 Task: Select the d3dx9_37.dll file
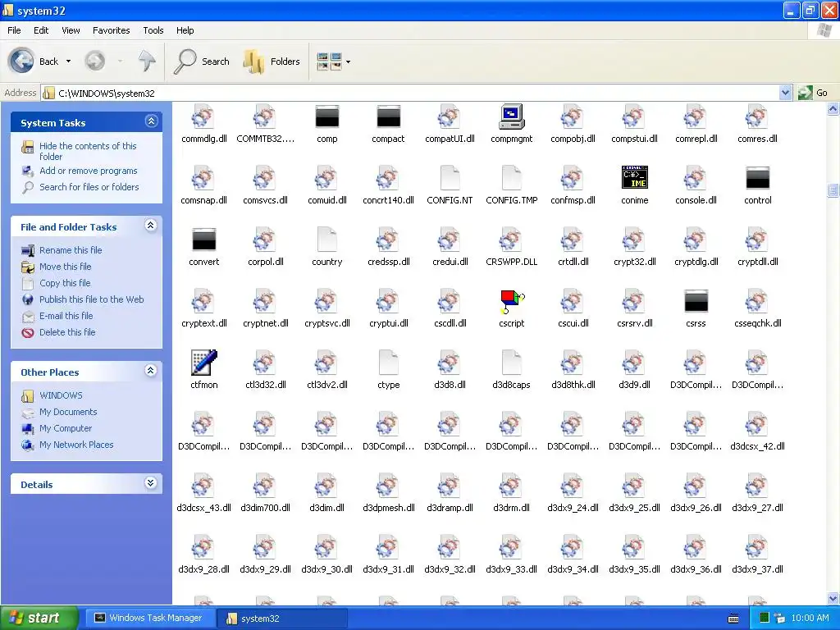(757, 555)
